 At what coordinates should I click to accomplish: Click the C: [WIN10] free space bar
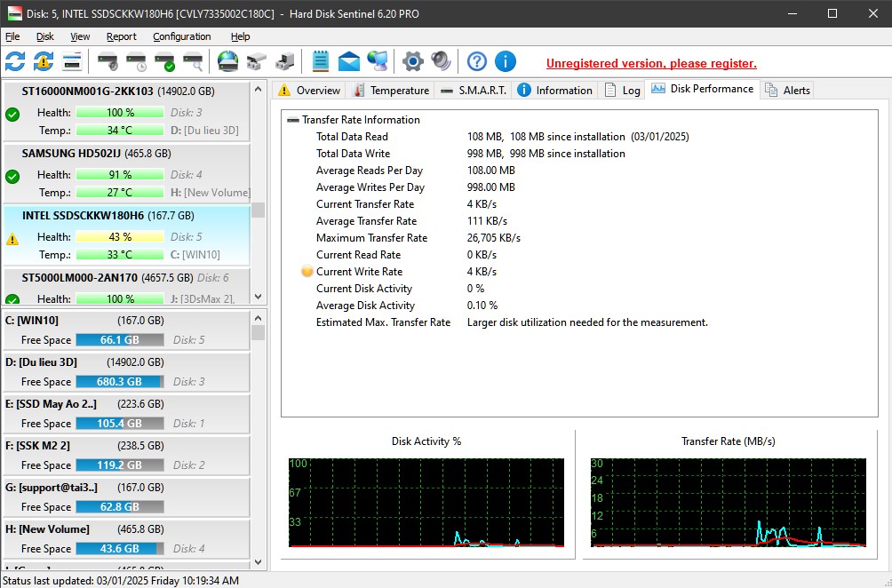(120, 340)
